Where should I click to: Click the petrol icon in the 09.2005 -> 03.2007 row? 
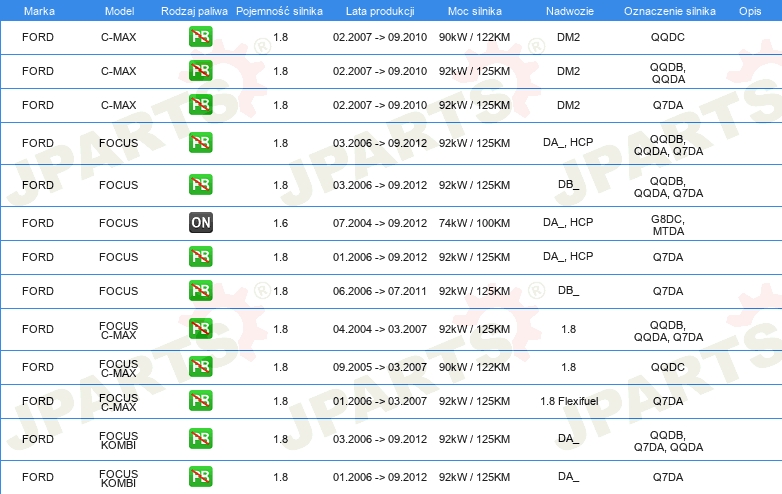[200, 366]
